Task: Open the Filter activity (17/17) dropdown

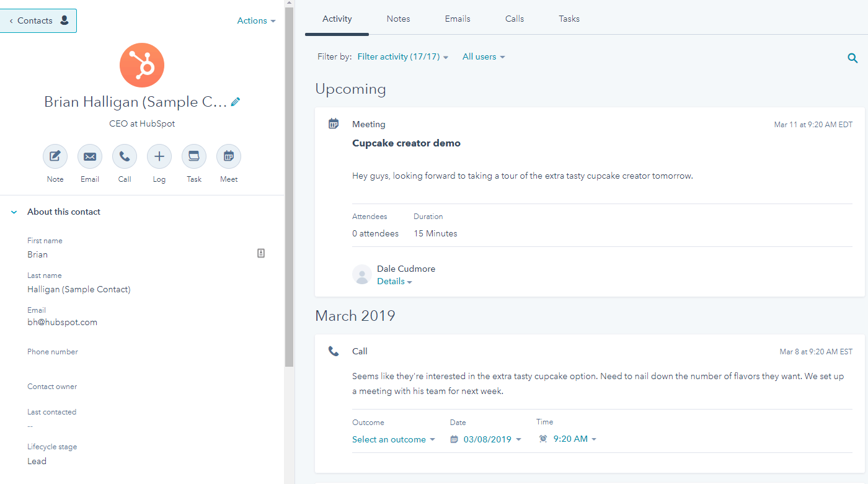Action: pyautogui.click(x=402, y=56)
